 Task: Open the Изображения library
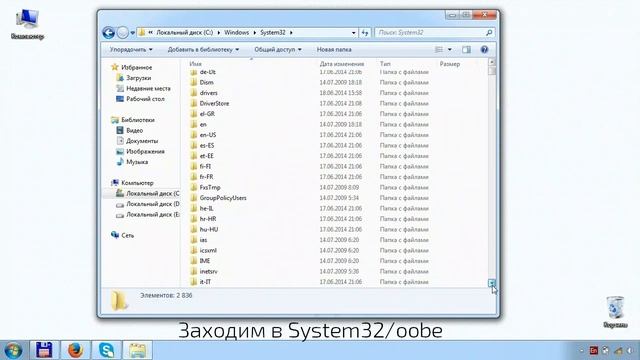tap(145, 151)
